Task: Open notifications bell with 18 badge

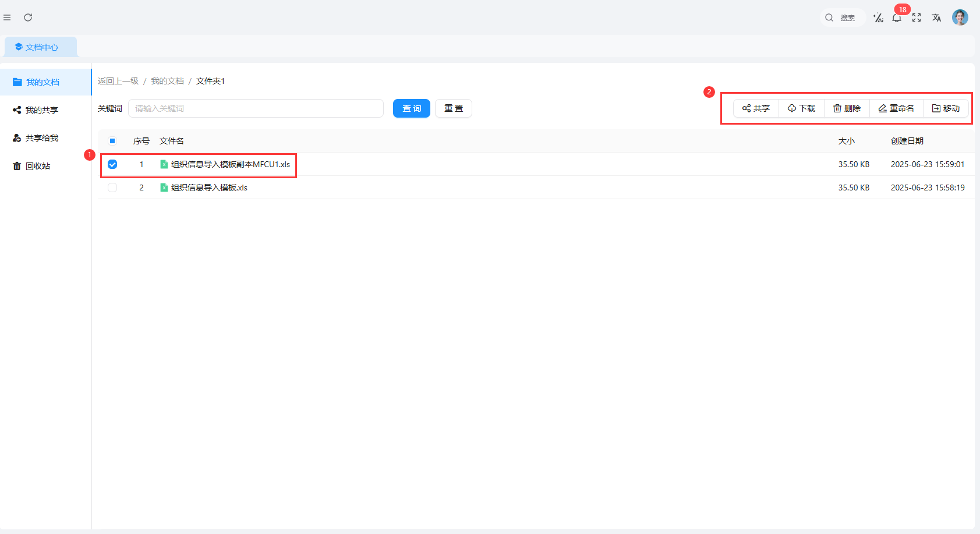Action: click(897, 17)
